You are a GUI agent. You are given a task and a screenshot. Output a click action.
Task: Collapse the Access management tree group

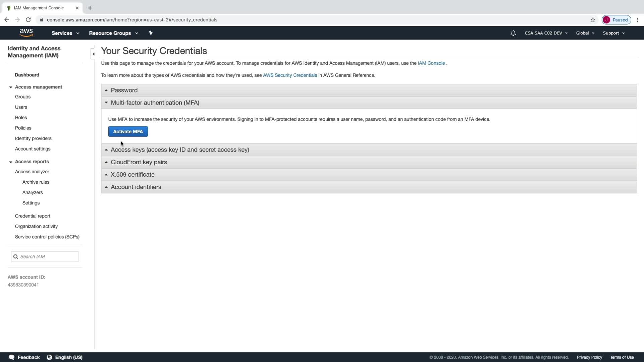coord(11,87)
